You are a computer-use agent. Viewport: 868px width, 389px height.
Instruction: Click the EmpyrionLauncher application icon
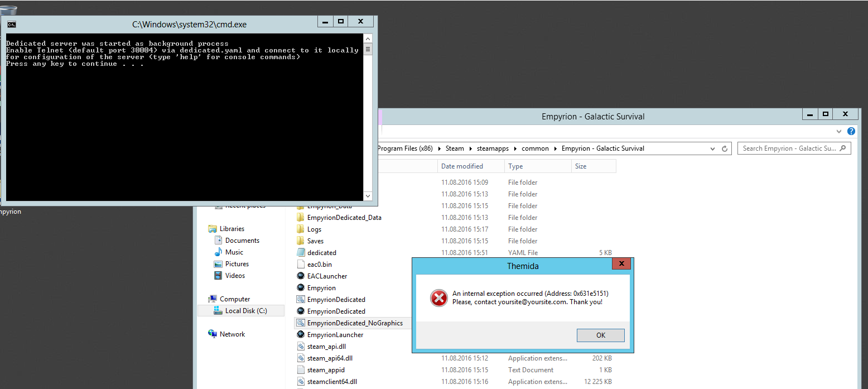tap(301, 335)
